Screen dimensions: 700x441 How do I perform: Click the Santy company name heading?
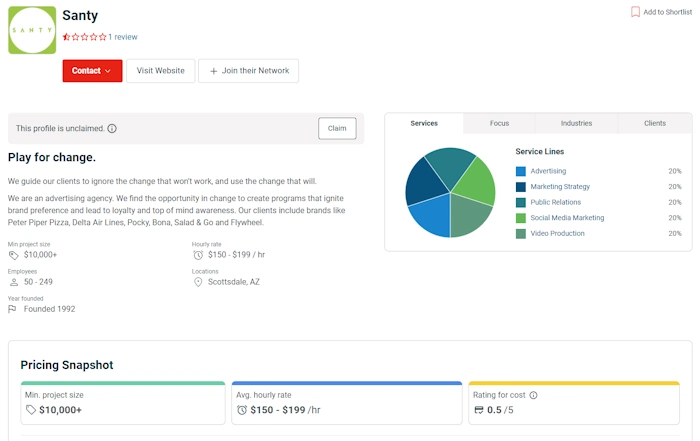click(x=80, y=16)
